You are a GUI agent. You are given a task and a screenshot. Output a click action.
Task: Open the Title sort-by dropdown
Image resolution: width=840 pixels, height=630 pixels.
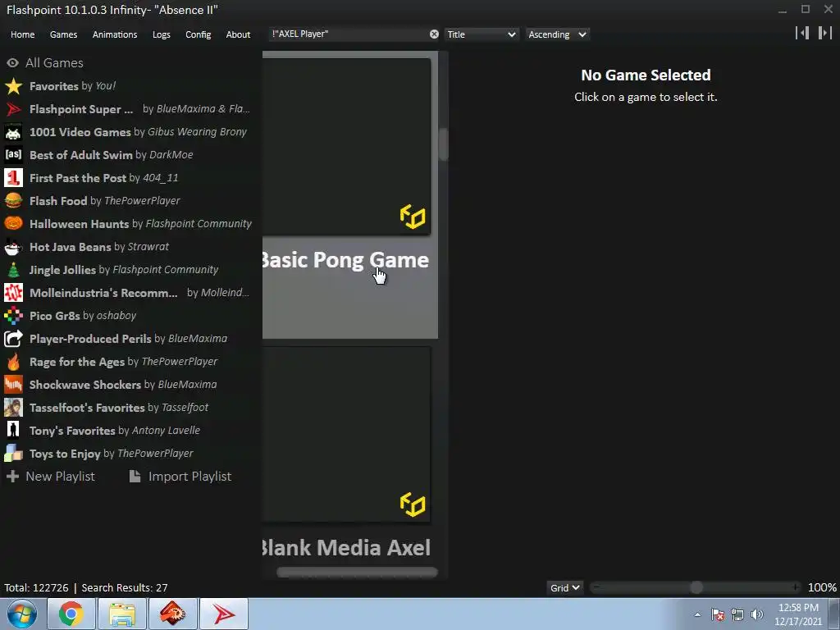pyautogui.click(x=481, y=34)
